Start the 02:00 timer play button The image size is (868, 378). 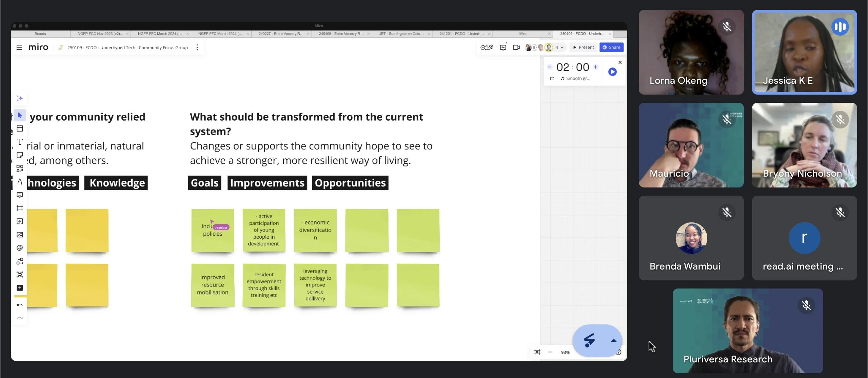[612, 72]
